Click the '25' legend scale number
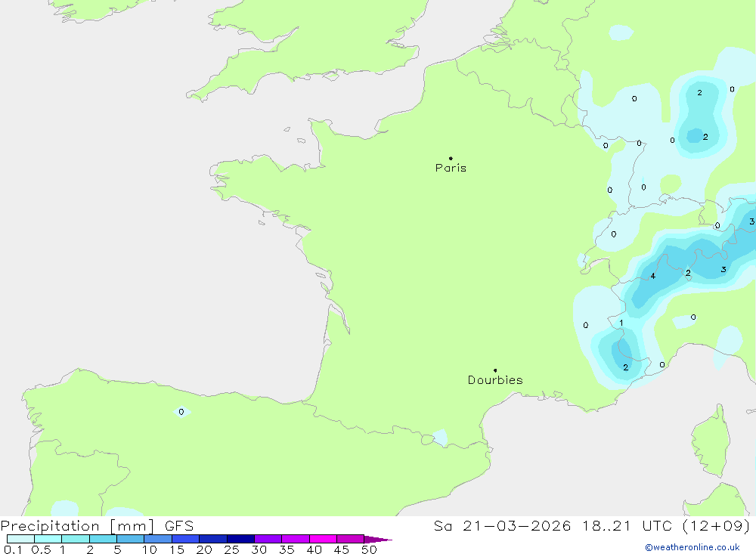This screenshot has width=756, height=554. [231, 549]
